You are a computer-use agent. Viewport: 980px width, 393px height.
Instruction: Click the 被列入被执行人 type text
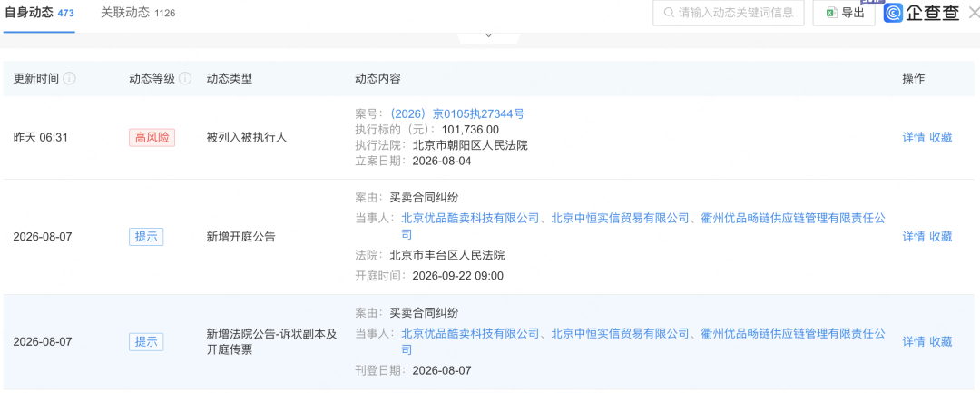pyautogui.click(x=247, y=137)
